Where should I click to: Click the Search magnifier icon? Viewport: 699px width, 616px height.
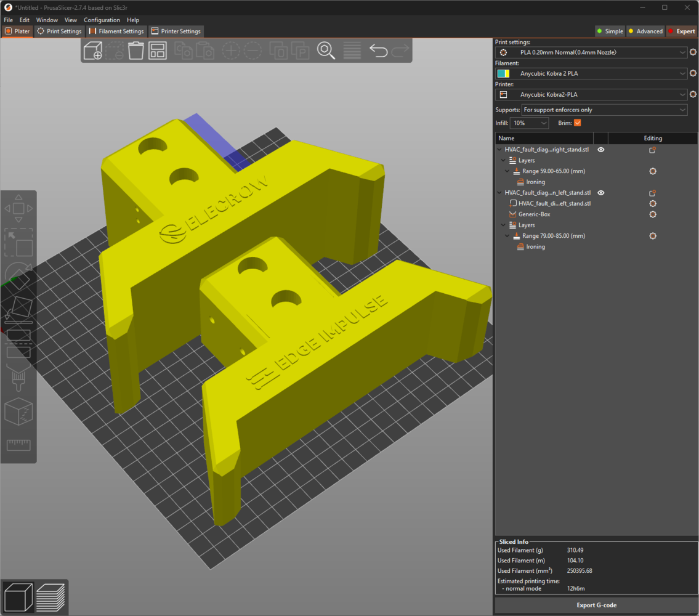coord(326,51)
